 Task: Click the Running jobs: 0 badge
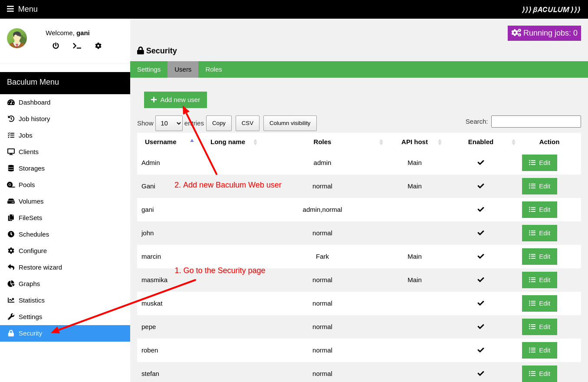pos(544,33)
